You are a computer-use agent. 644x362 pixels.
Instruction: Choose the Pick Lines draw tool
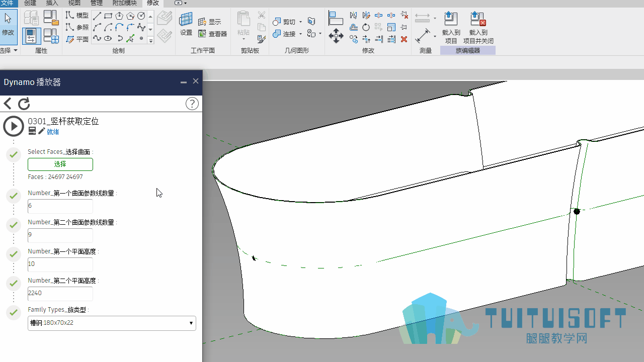coord(130,38)
